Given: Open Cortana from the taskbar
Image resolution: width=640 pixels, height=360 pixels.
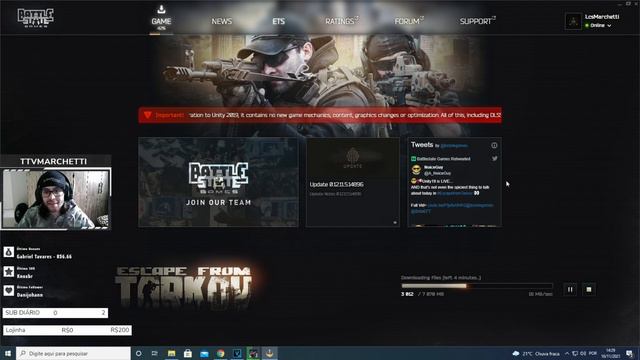Looking at the screenshot, I should click(x=138, y=353).
